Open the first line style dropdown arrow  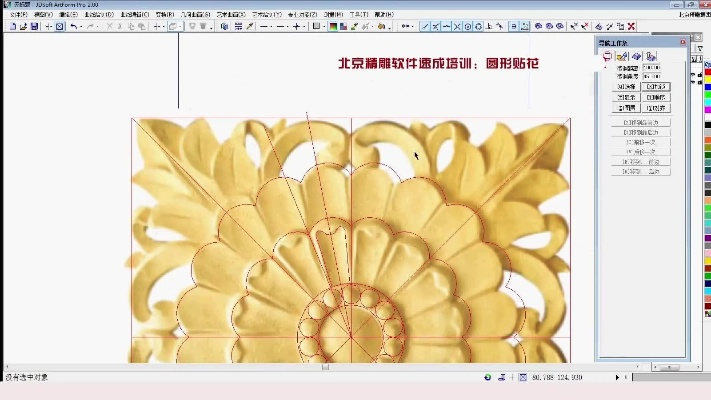click(x=272, y=27)
